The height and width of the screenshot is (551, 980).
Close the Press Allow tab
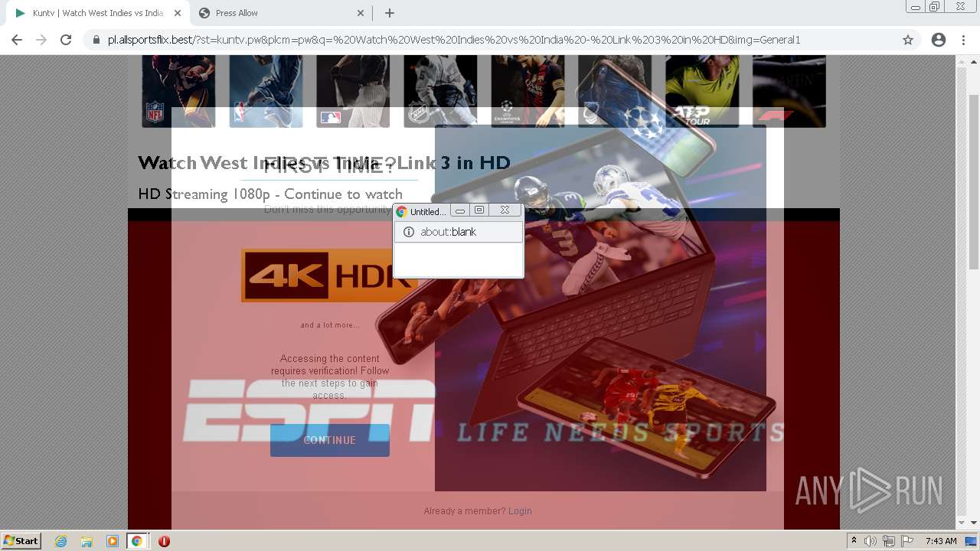pos(361,13)
